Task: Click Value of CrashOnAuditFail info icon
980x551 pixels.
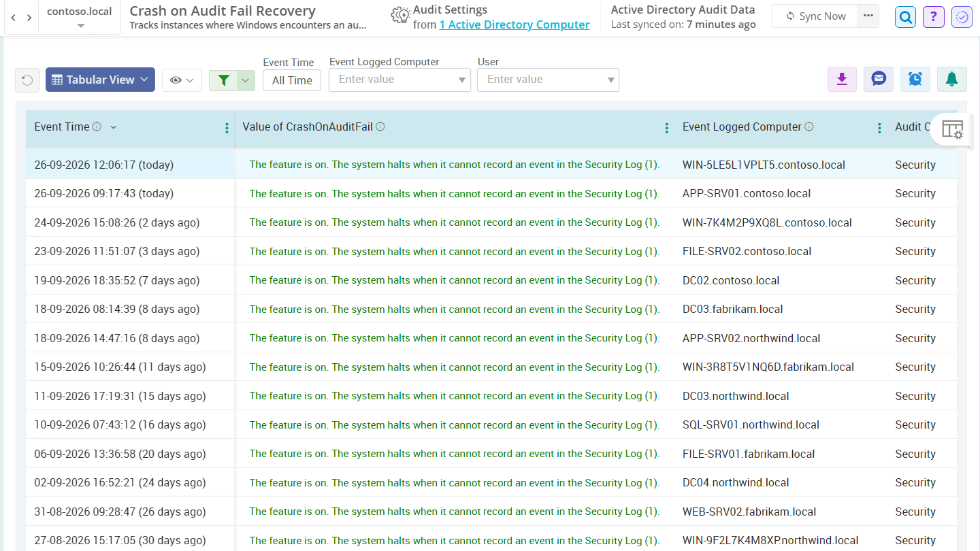Action: (x=380, y=127)
